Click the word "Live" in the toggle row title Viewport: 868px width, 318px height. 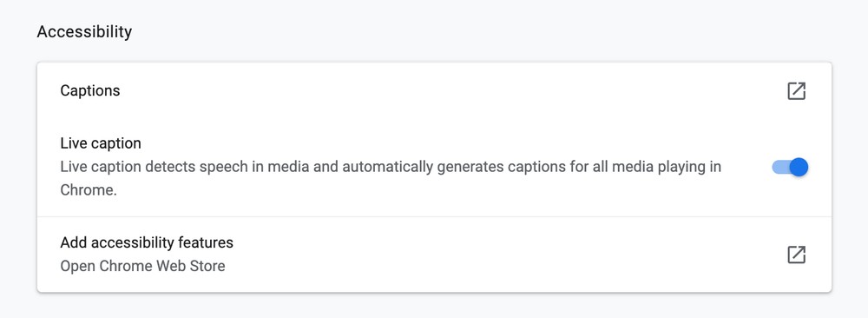(x=74, y=143)
